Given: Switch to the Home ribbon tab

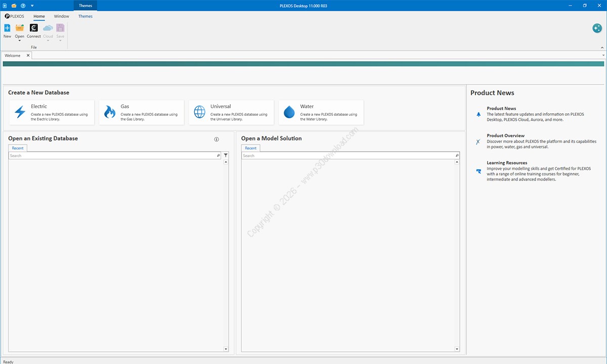Looking at the screenshot, I should pos(39,16).
